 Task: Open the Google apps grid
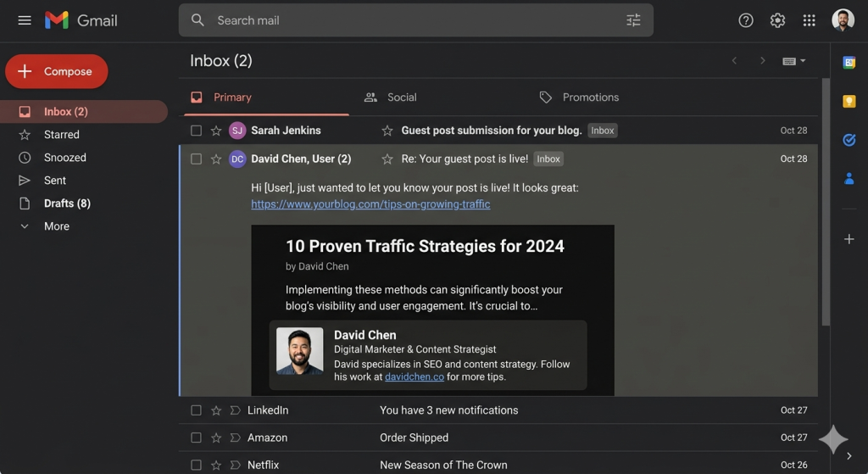(810, 20)
